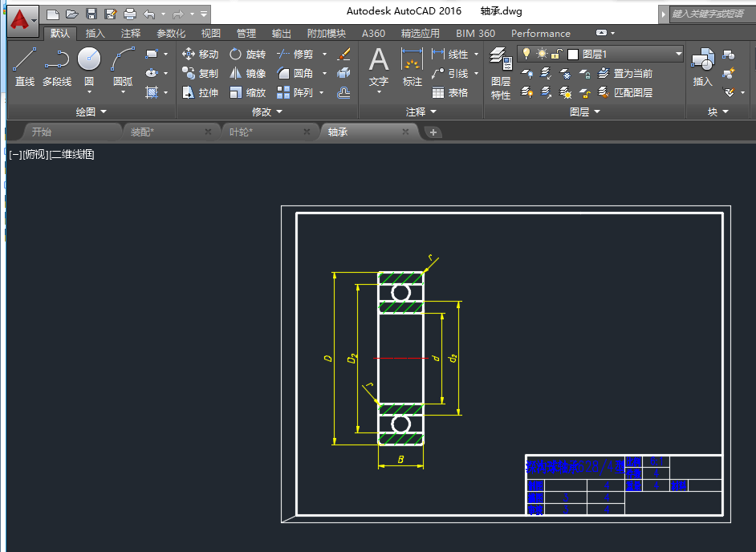Close the 轴承 drawing tab
The width and height of the screenshot is (756, 552).
405,132
